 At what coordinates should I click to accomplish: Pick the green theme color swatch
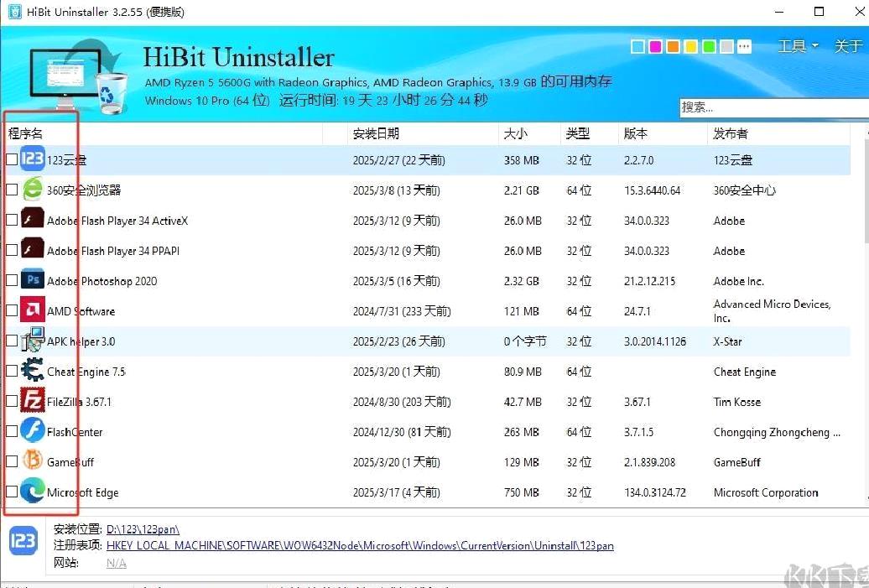point(709,46)
